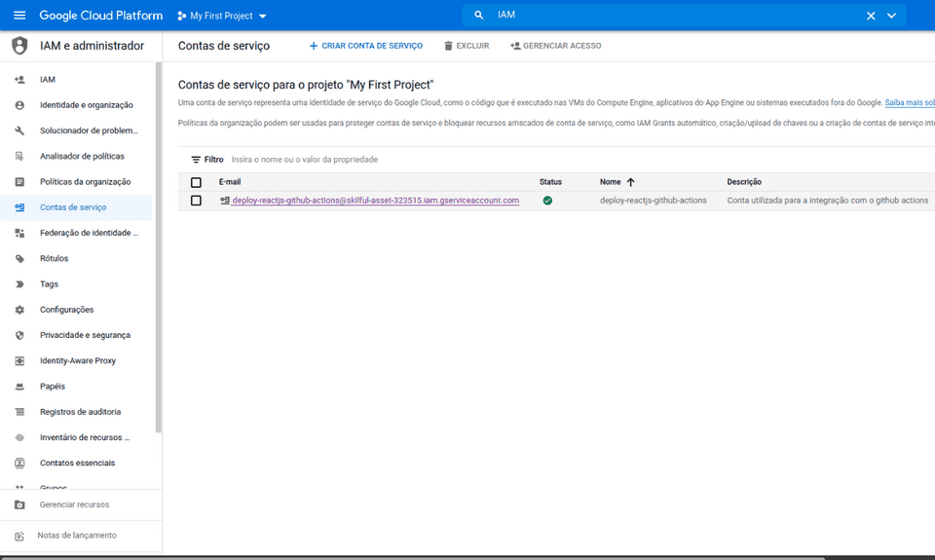Check the deploy-reactjs-github-actions row checkbox
Screen dimensions: 935x560
pos(196,201)
